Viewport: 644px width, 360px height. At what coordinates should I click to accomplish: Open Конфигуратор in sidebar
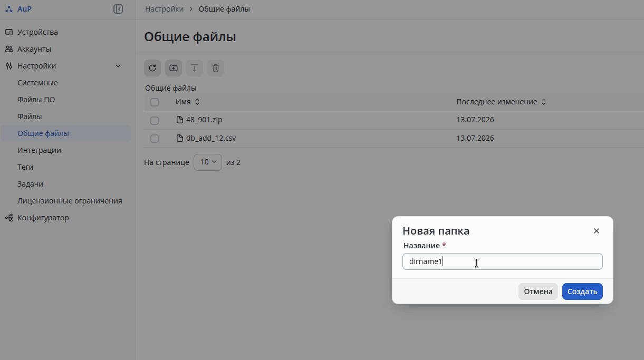pyautogui.click(x=43, y=218)
